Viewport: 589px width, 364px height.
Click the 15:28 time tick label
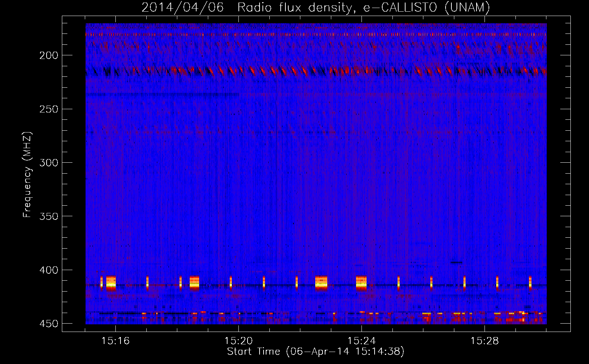(x=485, y=341)
